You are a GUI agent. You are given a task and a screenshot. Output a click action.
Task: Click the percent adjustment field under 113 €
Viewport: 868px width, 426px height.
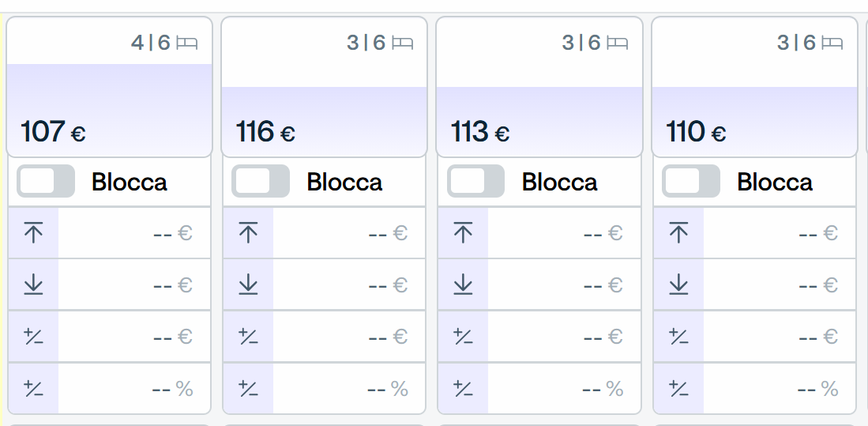[x=564, y=388]
